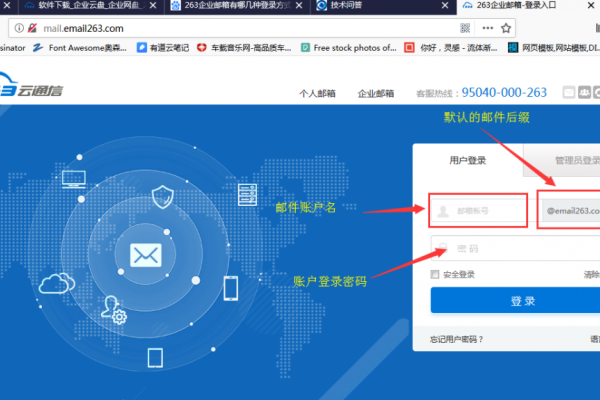
Task: Select the 技术问答 browser tab
Action: tap(352, 6)
